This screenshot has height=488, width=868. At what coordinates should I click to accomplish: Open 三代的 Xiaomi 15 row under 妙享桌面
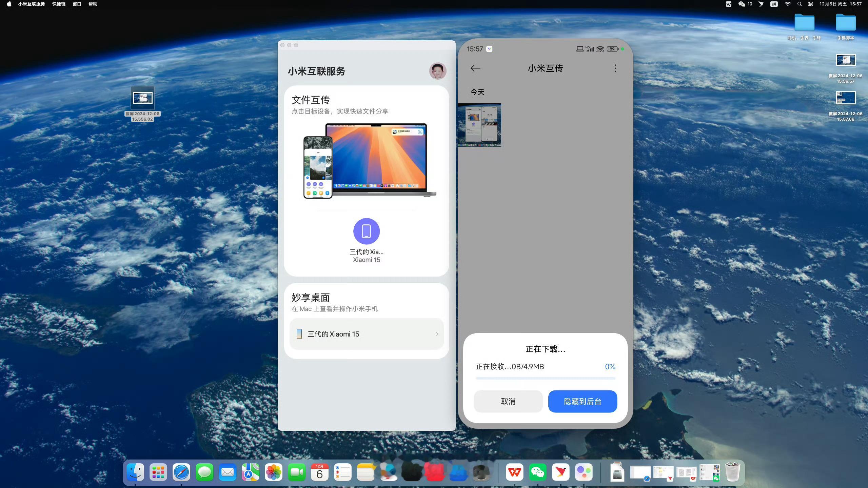tap(367, 334)
